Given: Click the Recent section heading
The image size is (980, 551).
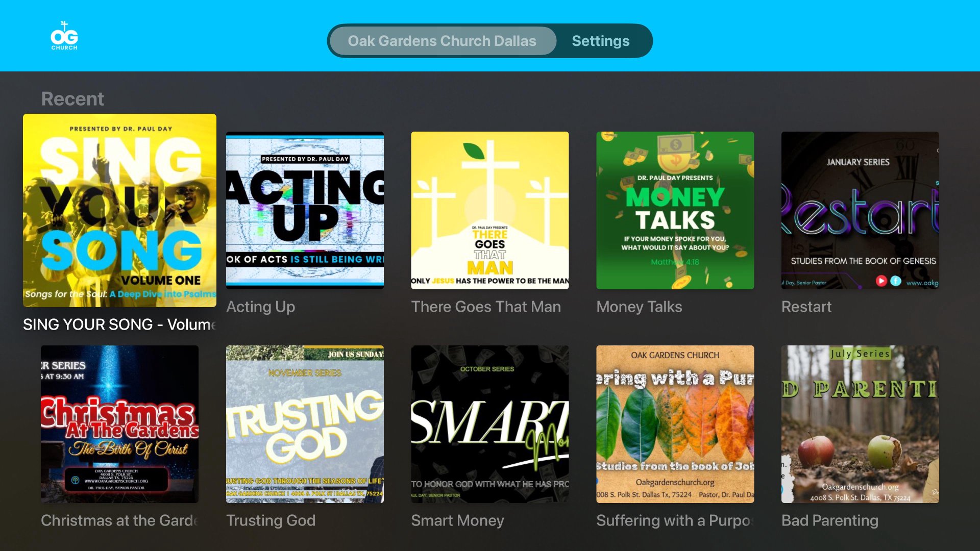Looking at the screenshot, I should (x=72, y=98).
